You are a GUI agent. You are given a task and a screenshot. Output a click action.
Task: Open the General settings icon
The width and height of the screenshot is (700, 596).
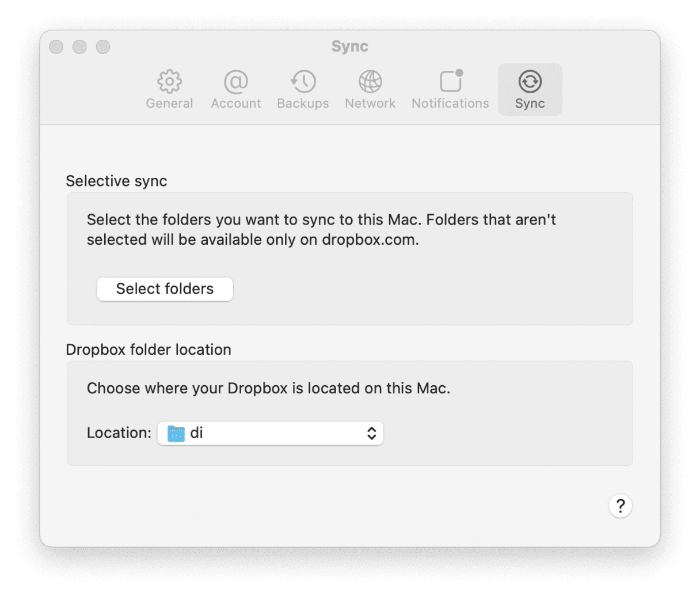click(169, 81)
